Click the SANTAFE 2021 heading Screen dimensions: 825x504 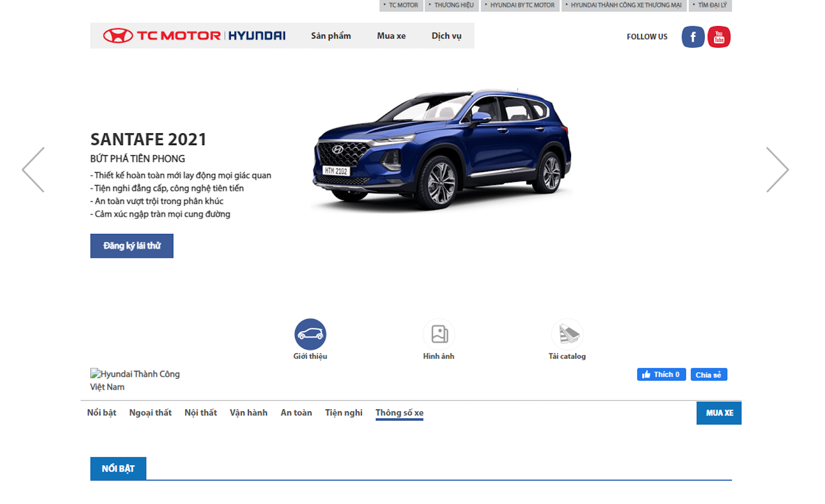point(149,139)
